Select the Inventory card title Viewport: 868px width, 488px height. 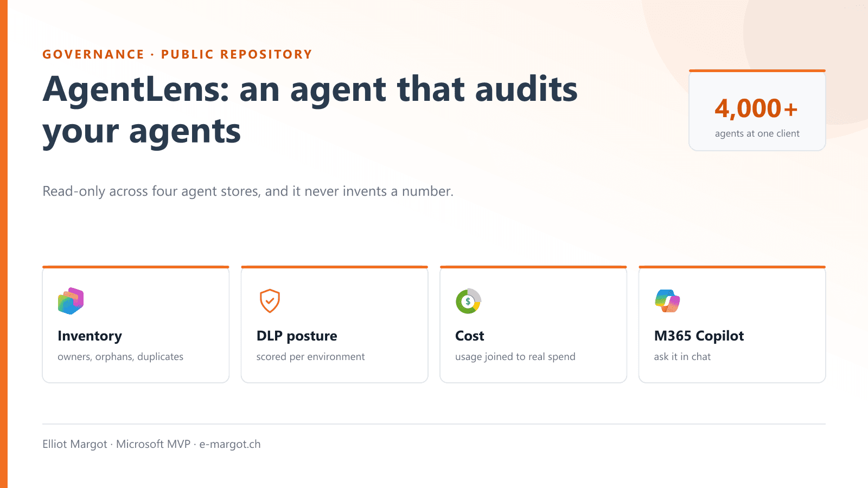90,336
